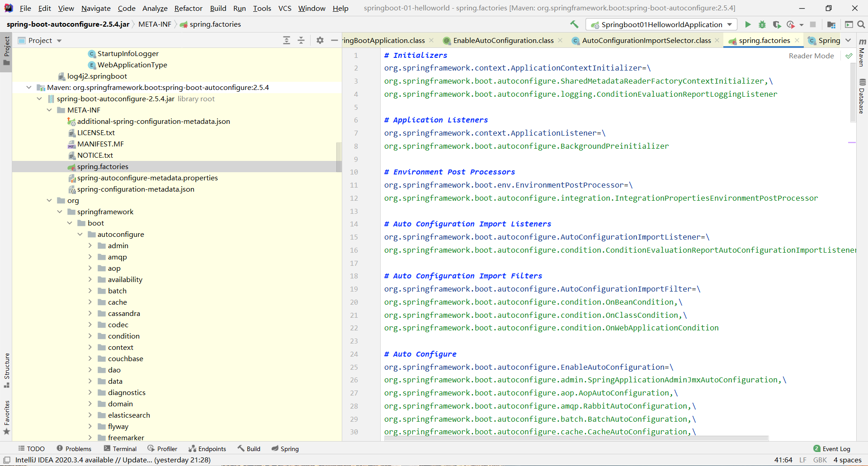This screenshot has height=466, width=868.
Task: Open the Structure tool window
Action: point(6,370)
